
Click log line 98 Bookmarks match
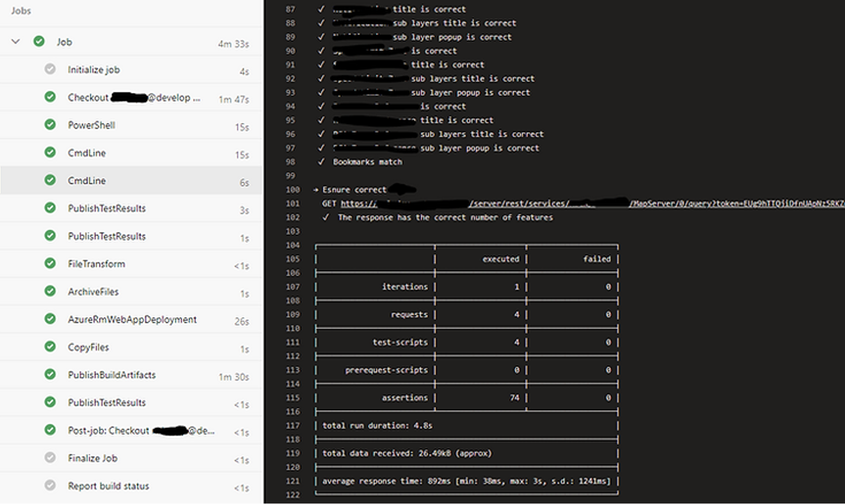click(367, 162)
